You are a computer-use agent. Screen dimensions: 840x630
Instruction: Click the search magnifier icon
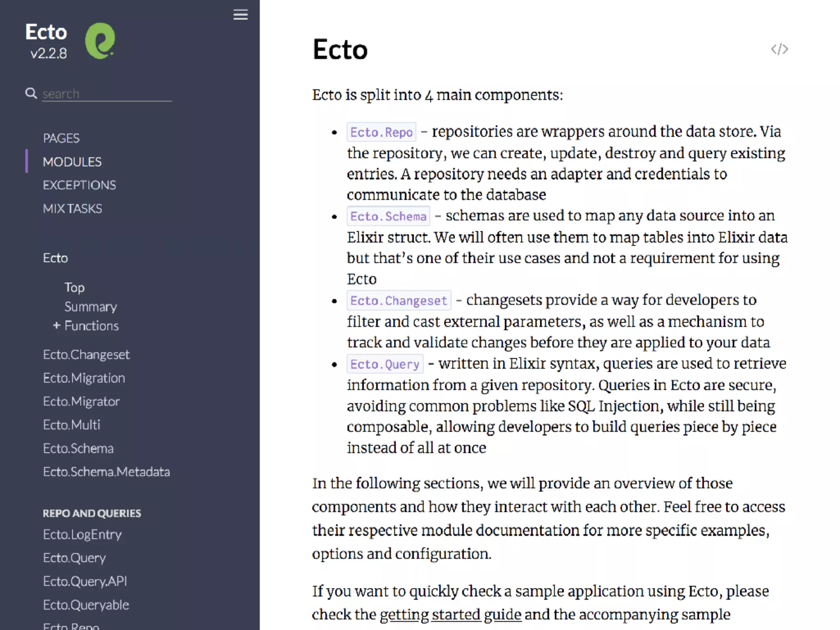coord(31,93)
